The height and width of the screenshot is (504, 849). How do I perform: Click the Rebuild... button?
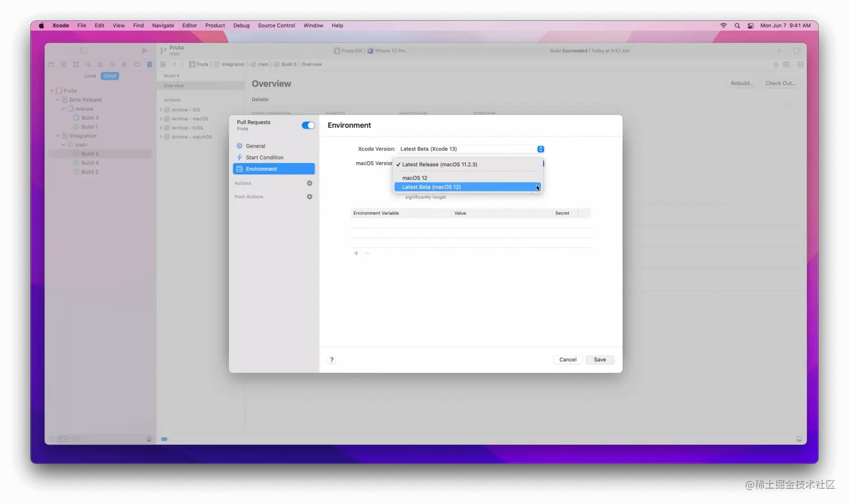click(x=742, y=84)
